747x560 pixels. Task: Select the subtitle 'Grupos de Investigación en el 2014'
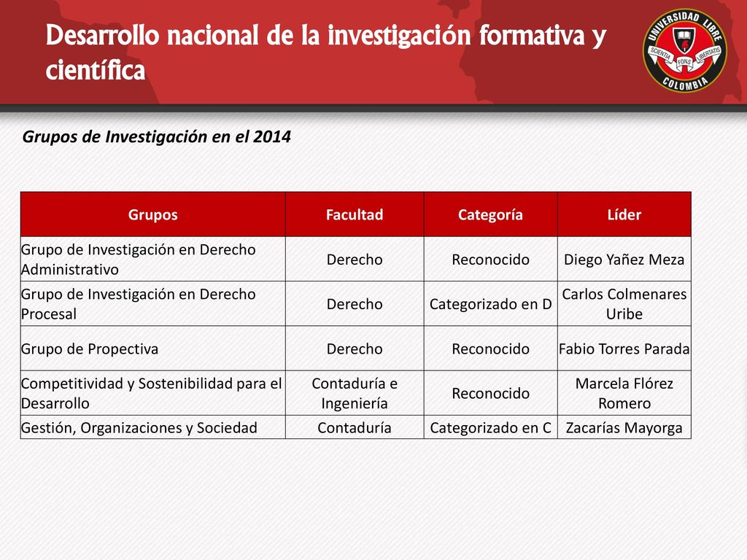(x=157, y=137)
